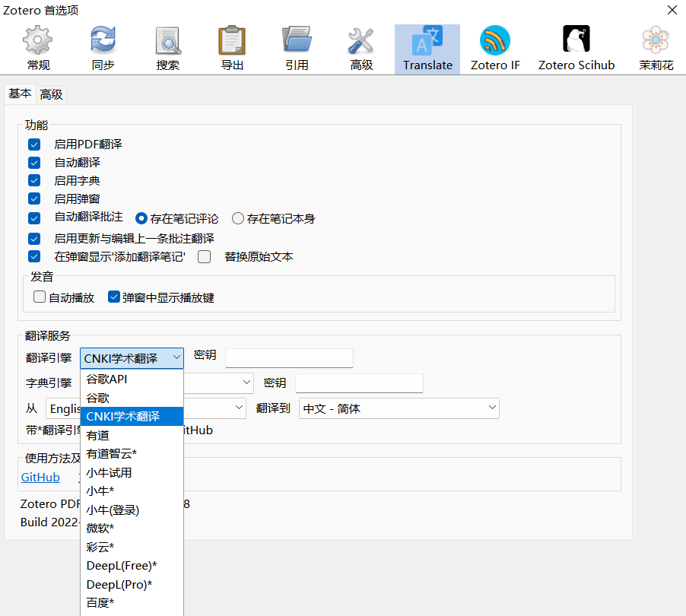
Task: Open the GitHub link under 使用方法
Action: coord(40,478)
